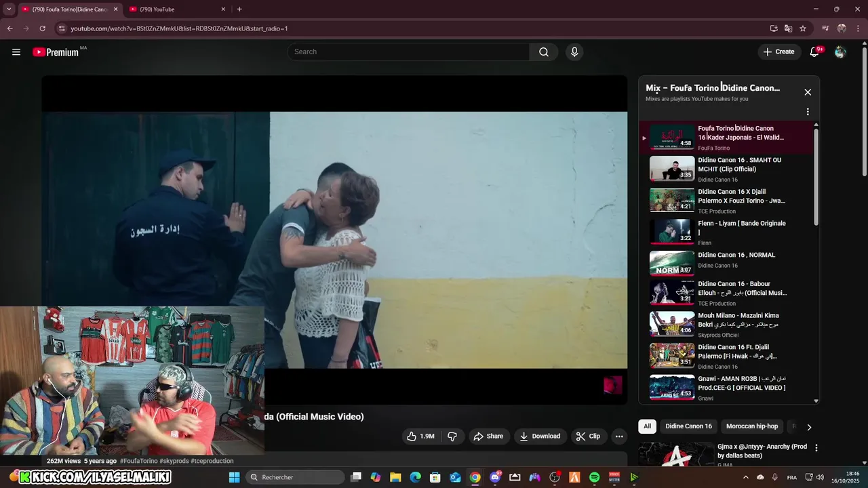Viewport: 868px width, 488px height.
Task: Play SMAHT OU MCHIT from the Mix
Action: pos(724,169)
